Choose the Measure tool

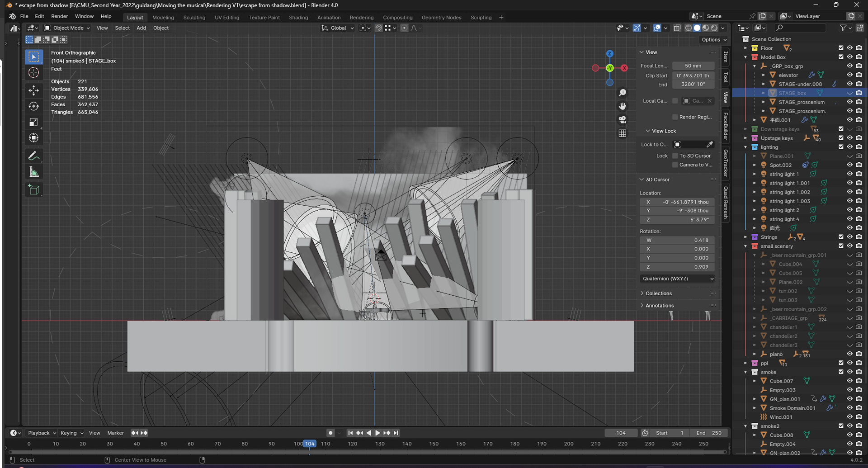[34, 172]
